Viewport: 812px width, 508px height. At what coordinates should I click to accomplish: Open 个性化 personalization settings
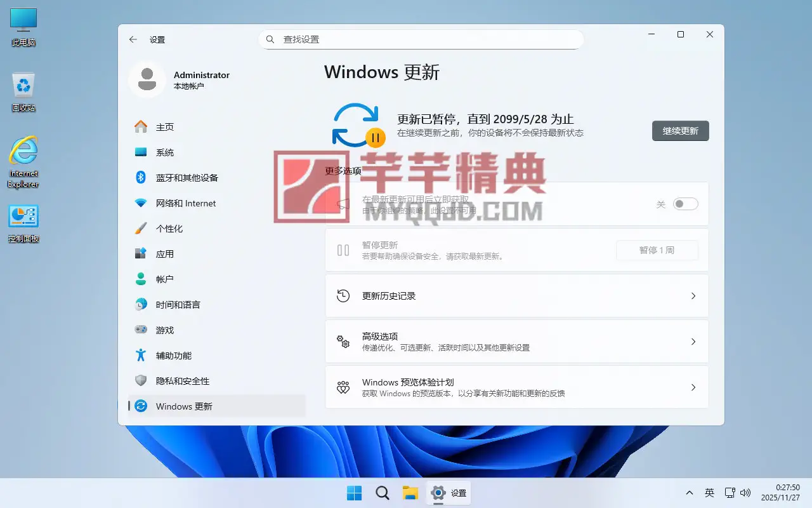(169, 229)
